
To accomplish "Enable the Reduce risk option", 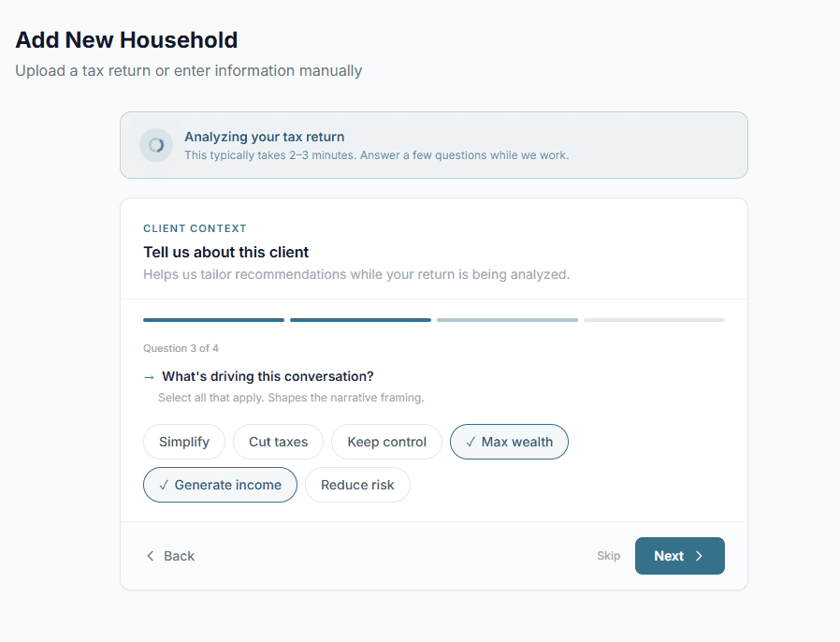I will pos(357,485).
